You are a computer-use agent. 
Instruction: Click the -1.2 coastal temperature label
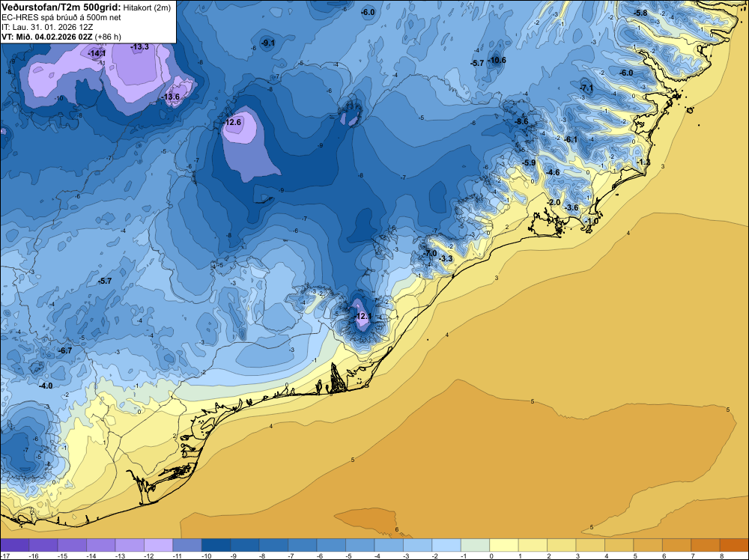coord(643,162)
